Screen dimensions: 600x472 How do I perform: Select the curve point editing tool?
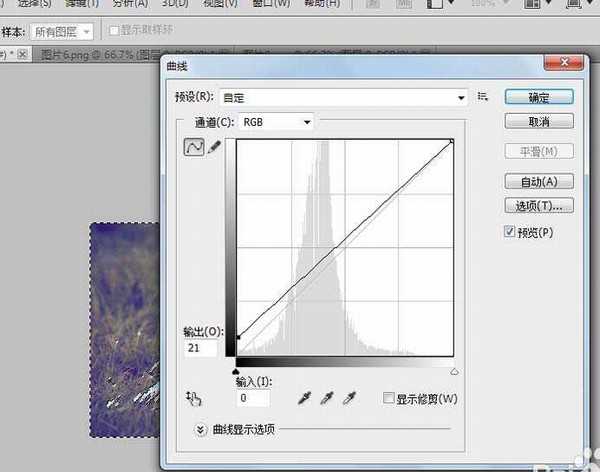coord(193,147)
